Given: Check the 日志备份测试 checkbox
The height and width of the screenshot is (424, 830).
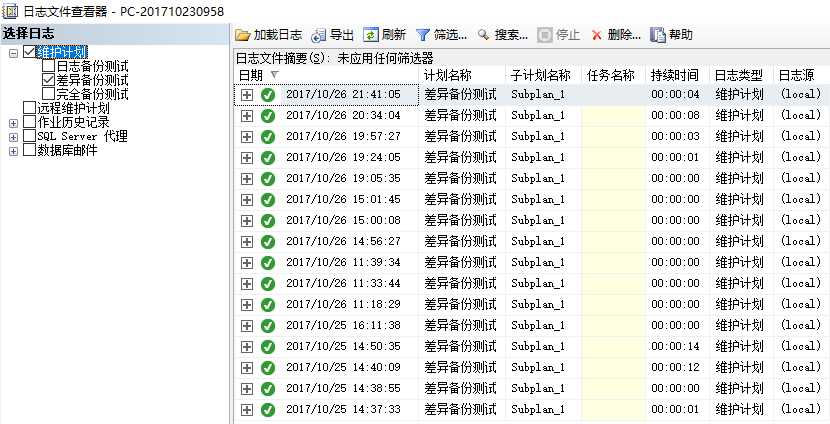Looking at the screenshot, I should click(x=48, y=66).
